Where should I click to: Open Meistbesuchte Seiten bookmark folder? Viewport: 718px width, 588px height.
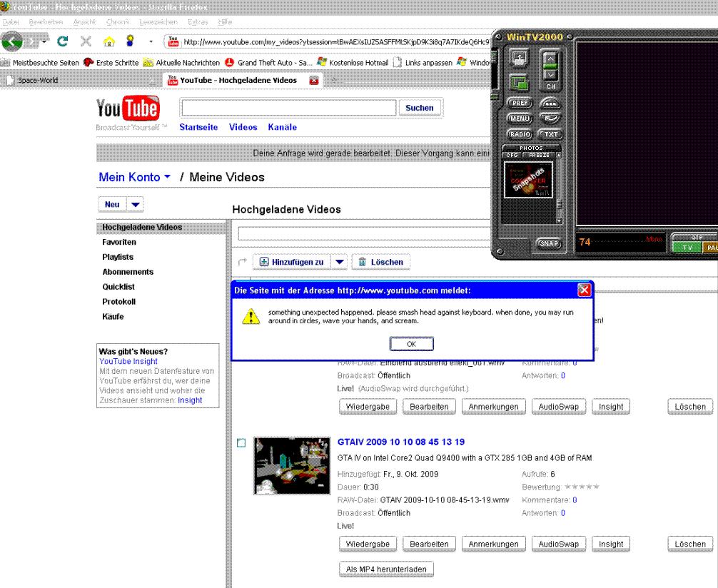pos(40,63)
